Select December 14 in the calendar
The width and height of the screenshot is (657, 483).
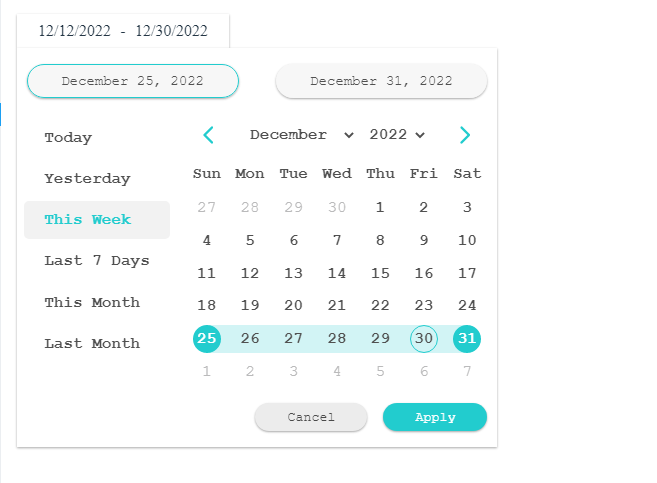tap(337, 273)
